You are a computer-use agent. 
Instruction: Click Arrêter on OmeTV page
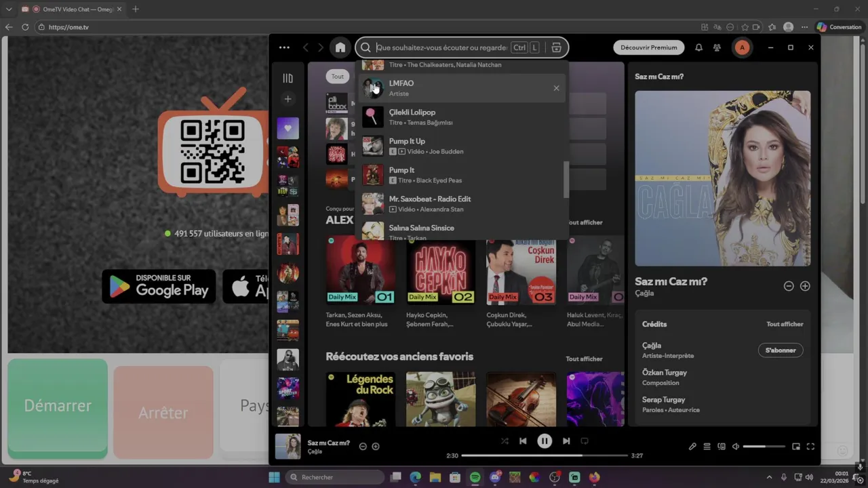click(x=163, y=412)
